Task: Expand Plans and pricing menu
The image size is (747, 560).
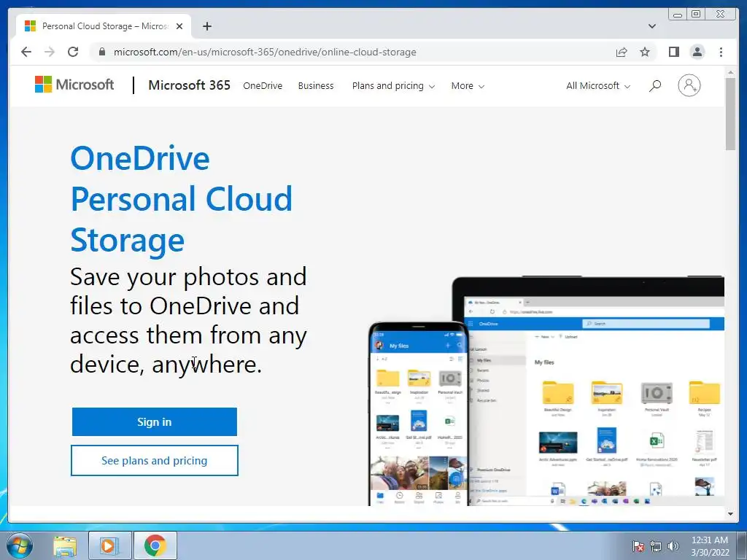Action: point(393,86)
